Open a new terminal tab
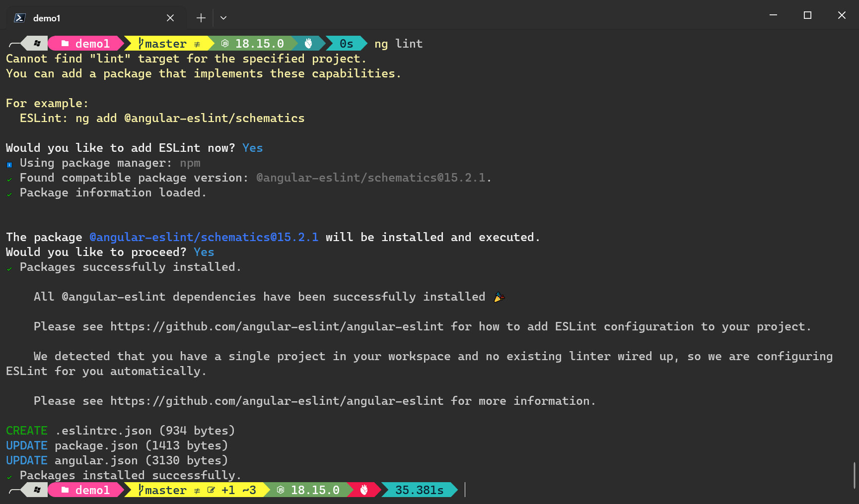 201,18
